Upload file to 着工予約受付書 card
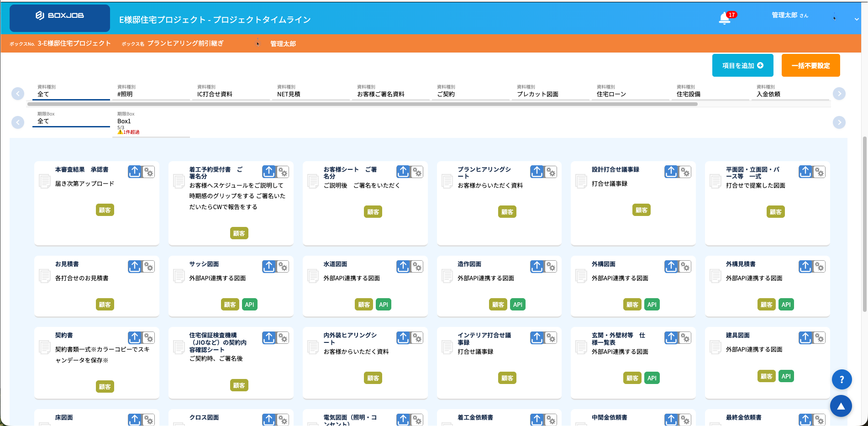 pos(269,172)
